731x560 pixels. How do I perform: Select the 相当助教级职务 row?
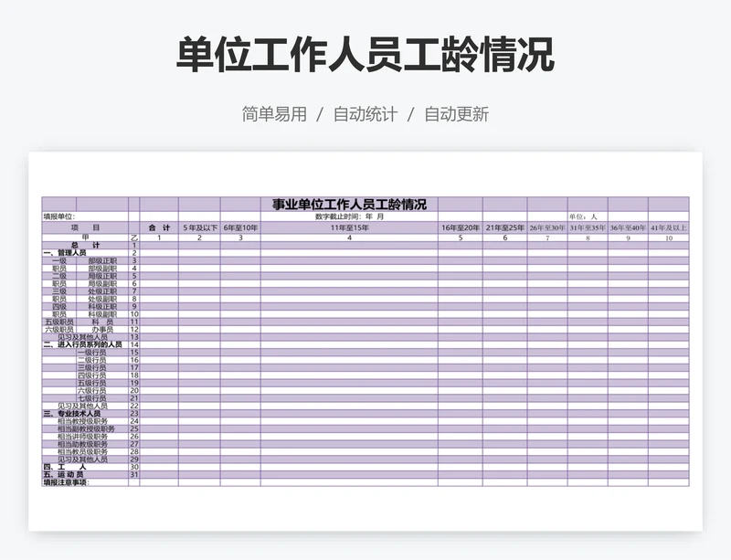pyautogui.click(x=365, y=444)
